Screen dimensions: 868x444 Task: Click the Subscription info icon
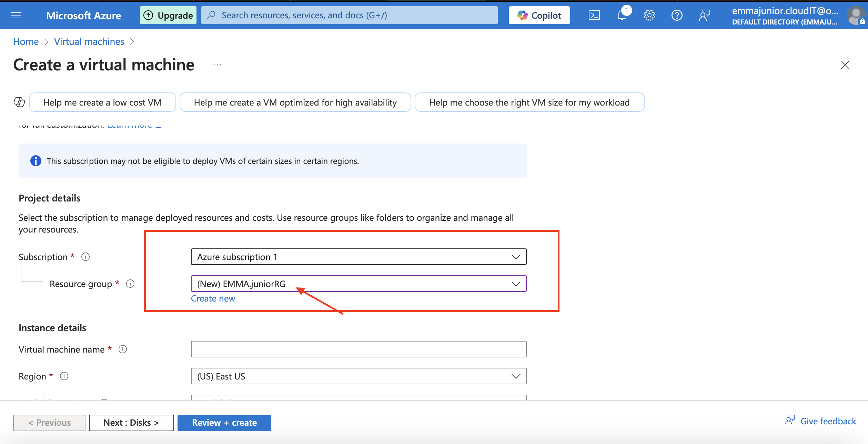coord(85,257)
